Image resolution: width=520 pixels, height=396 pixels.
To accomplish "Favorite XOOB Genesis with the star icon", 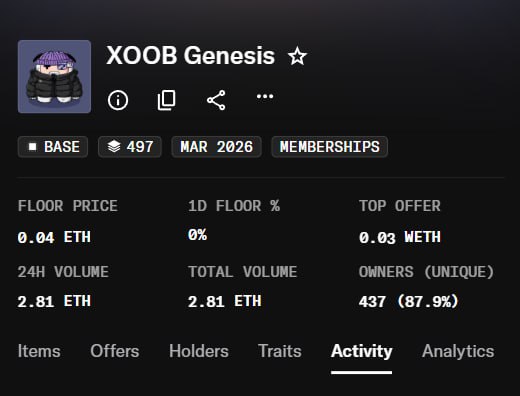I will (x=297, y=56).
